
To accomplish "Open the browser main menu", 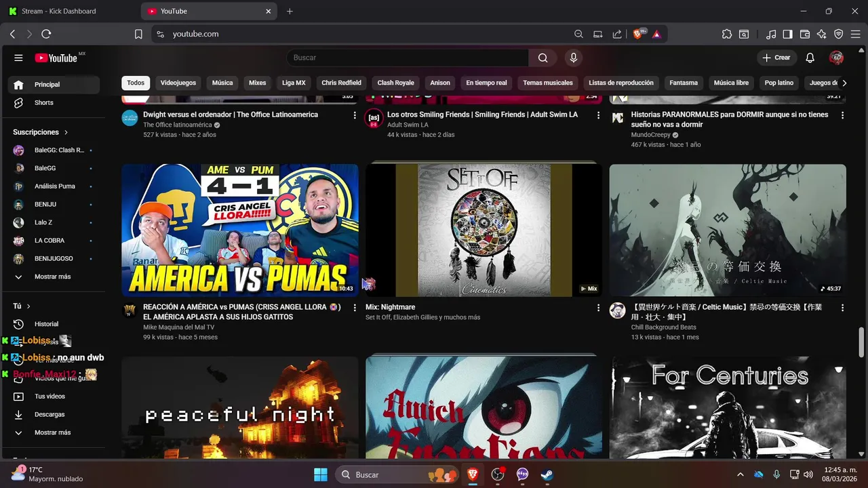I will click(x=856, y=34).
